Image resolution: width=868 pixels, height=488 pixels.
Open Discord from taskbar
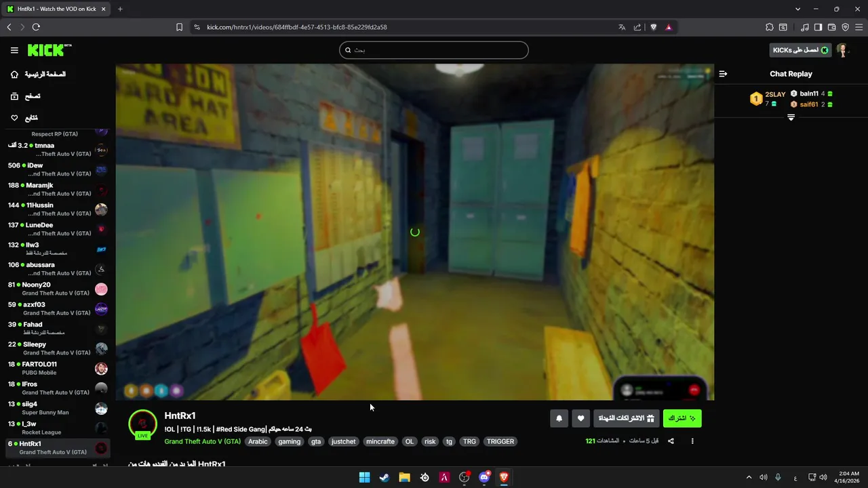click(x=484, y=477)
